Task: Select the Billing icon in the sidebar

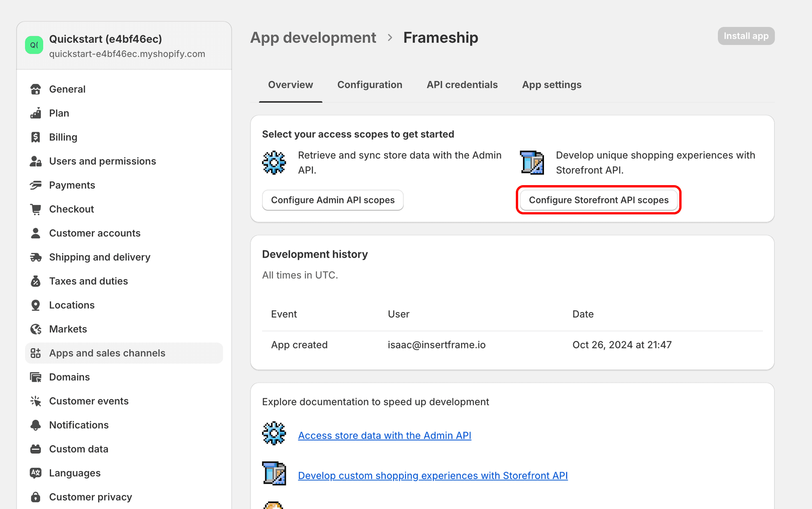Action: 36,137
